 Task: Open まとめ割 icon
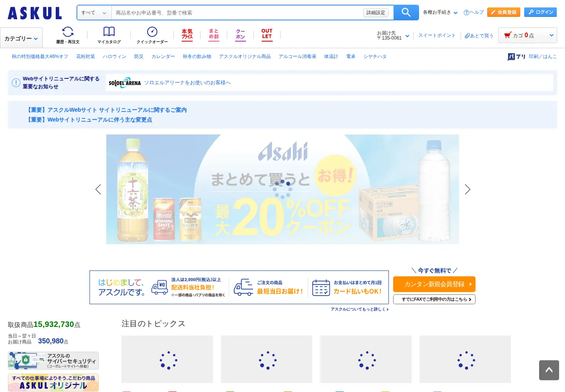(x=214, y=34)
